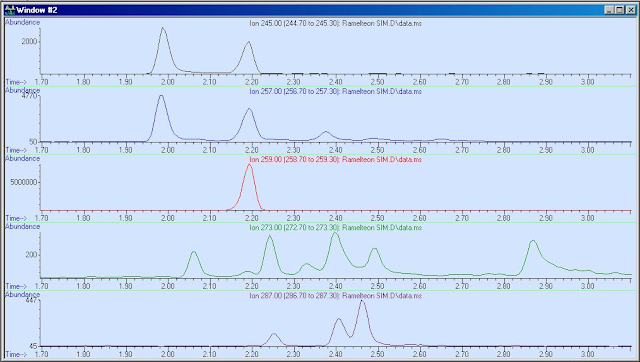This screenshot has height=362, width=640.
Task: Click the red Ion 259 peak apex
Action: pyautogui.click(x=249, y=164)
